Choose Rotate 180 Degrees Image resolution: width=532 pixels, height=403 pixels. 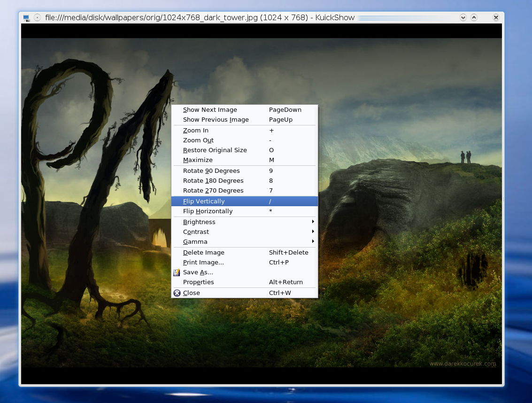245,181
